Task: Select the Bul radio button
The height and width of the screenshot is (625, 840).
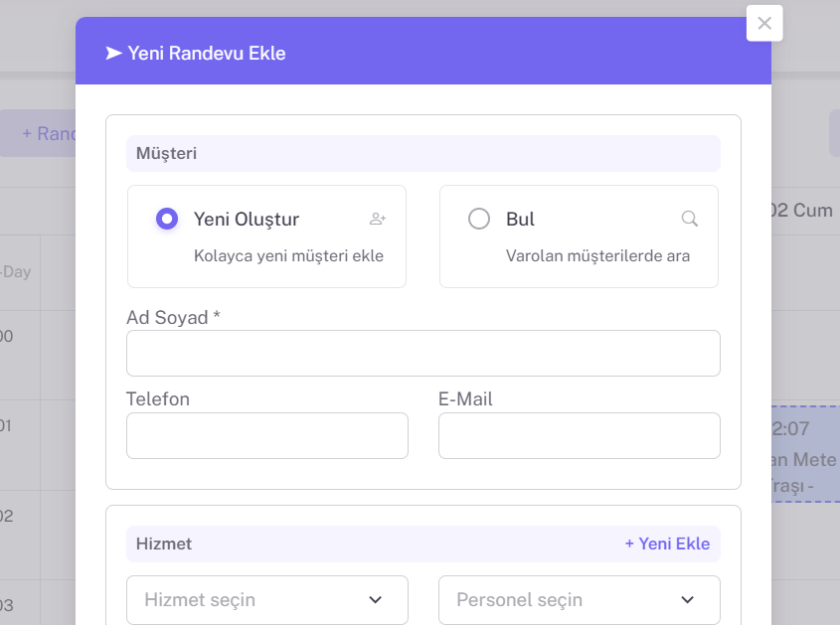Action: point(479,219)
